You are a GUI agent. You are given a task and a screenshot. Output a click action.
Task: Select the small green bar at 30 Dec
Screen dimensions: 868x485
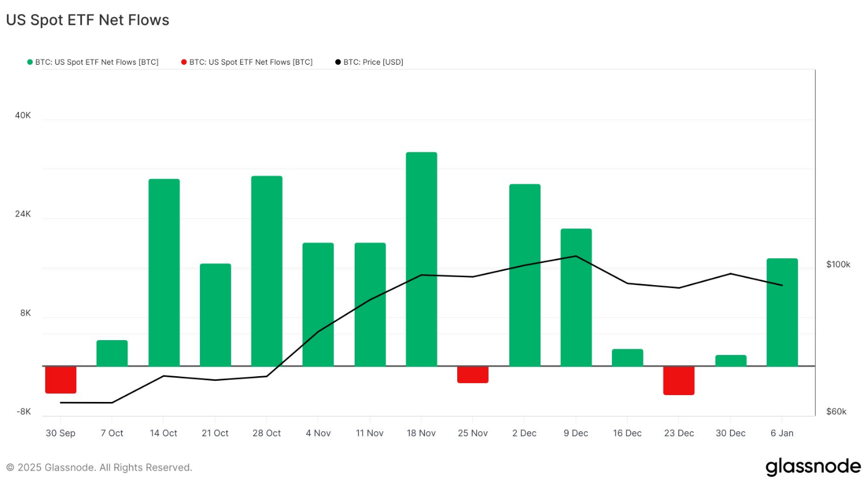[730, 361]
